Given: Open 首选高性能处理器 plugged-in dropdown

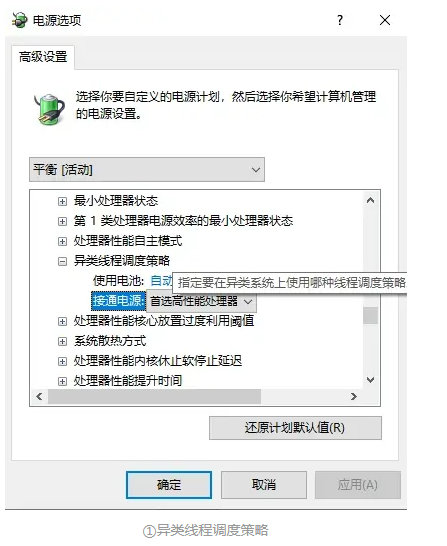Looking at the screenshot, I should (201, 301).
